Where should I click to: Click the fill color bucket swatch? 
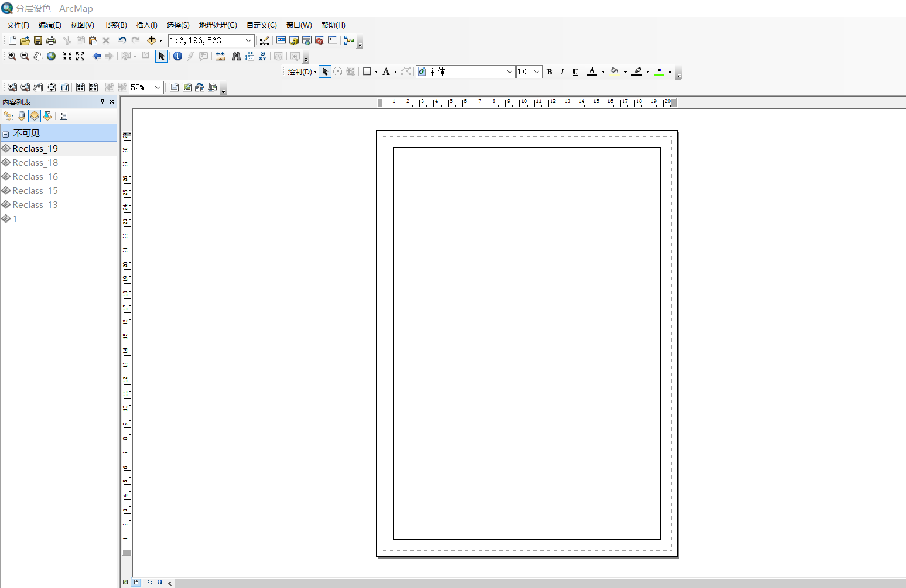pyautogui.click(x=614, y=71)
